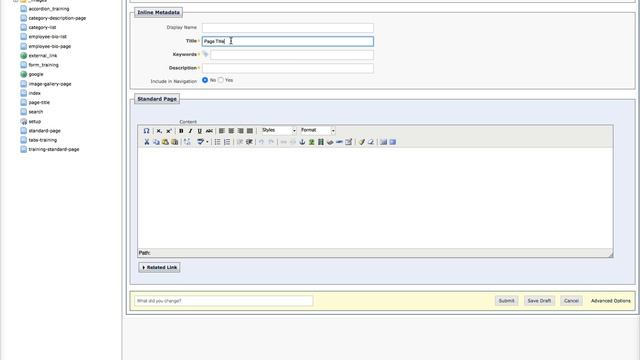640x360 pixels.
Task: Justify text alignment
Action: 250,131
